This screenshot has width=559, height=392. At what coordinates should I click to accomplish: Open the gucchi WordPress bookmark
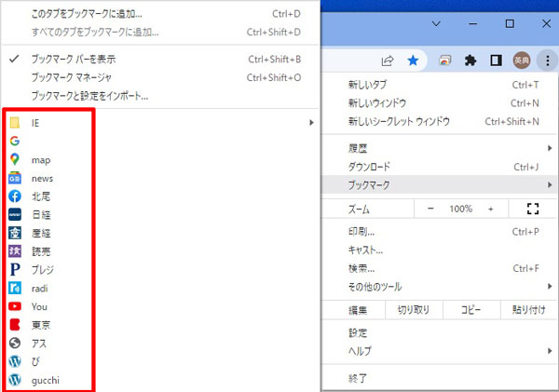point(159,380)
